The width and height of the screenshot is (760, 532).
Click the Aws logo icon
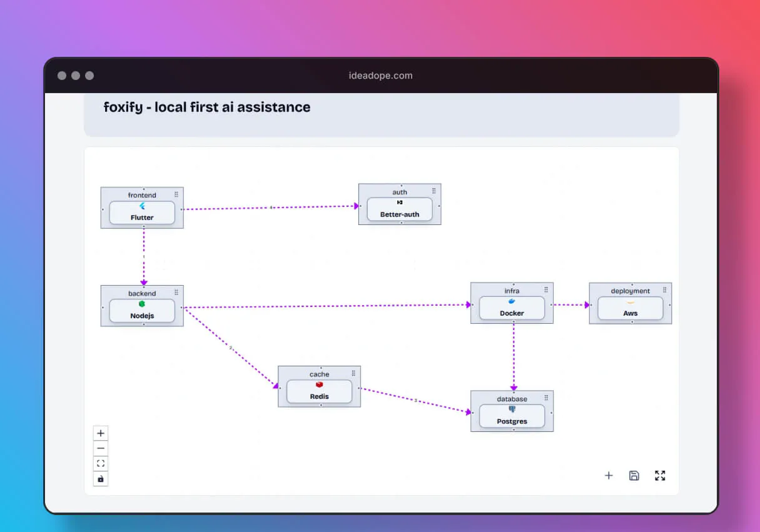631,303
